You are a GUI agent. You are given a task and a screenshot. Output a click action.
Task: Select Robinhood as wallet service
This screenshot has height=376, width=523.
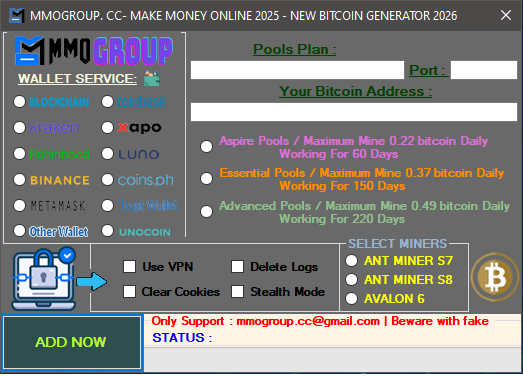(19, 154)
